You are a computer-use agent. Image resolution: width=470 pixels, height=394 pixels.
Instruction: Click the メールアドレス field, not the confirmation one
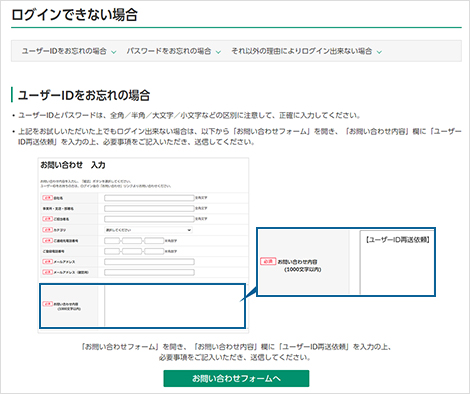(149, 262)
